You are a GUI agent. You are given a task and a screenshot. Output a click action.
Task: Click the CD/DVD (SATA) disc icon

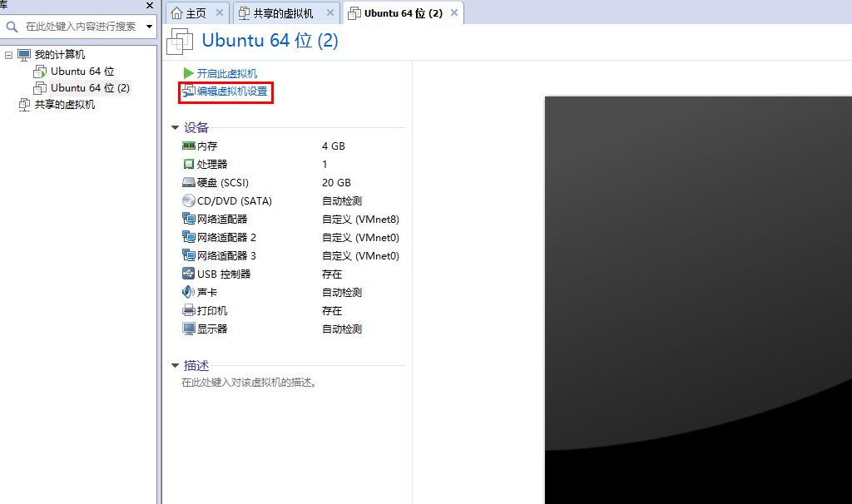pyautogui.click(x=189, y=201)
